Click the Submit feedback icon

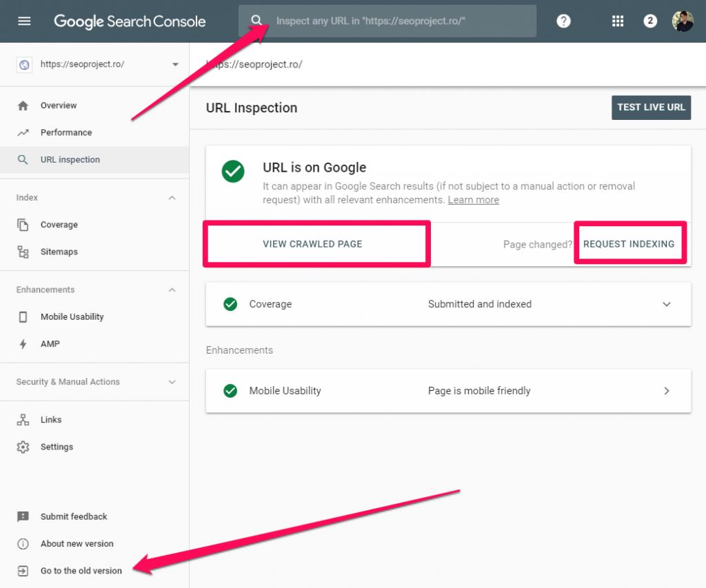23,516
